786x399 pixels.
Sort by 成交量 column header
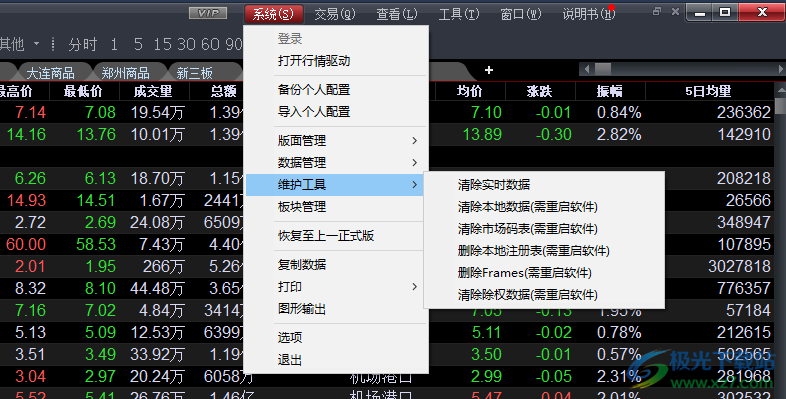[x=153, y=91]
